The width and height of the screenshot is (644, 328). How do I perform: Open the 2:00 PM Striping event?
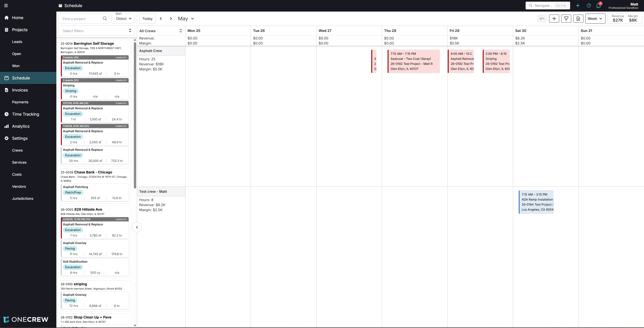click(x=496, y=61)
